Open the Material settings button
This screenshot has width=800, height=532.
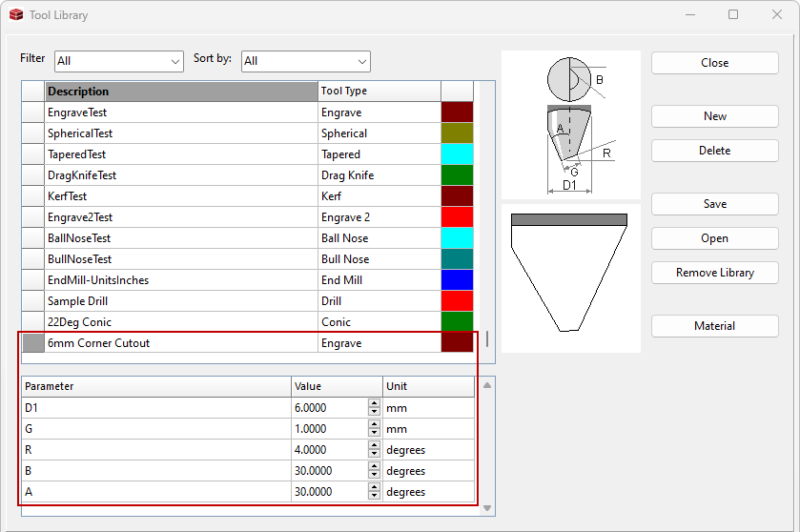(x=714, y=326)
